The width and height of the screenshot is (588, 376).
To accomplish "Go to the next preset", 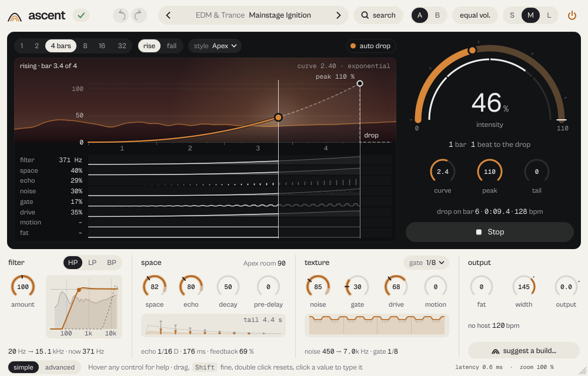I will coord(338,15).
